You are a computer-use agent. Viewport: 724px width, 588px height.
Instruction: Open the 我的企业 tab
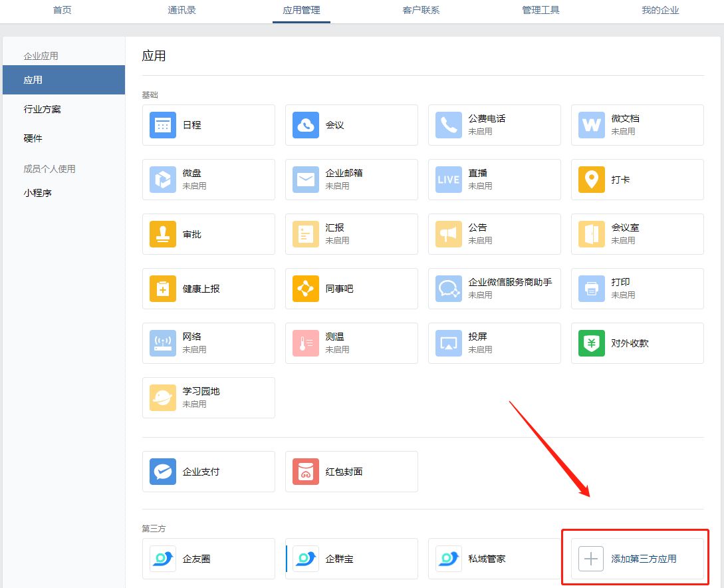[x=660, y=11]
